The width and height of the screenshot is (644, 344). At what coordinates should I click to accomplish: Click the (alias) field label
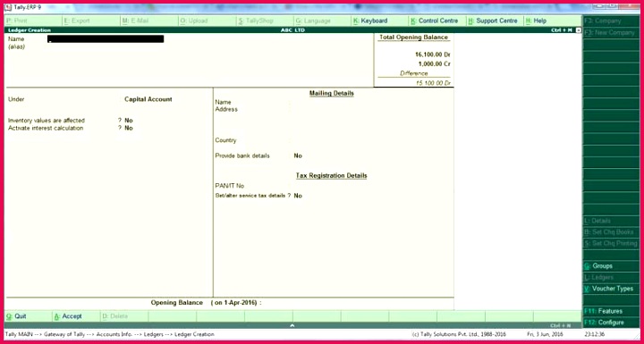(16, 46)
